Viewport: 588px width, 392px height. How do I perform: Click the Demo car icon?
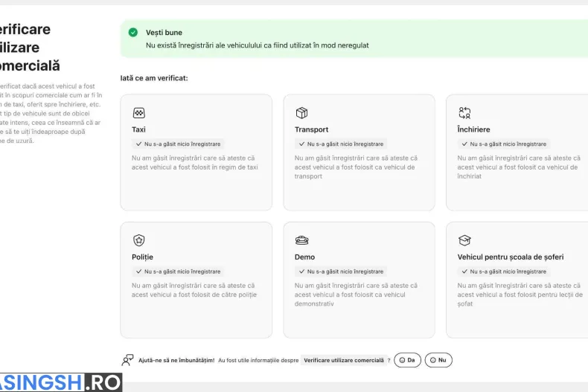(301, 240)
